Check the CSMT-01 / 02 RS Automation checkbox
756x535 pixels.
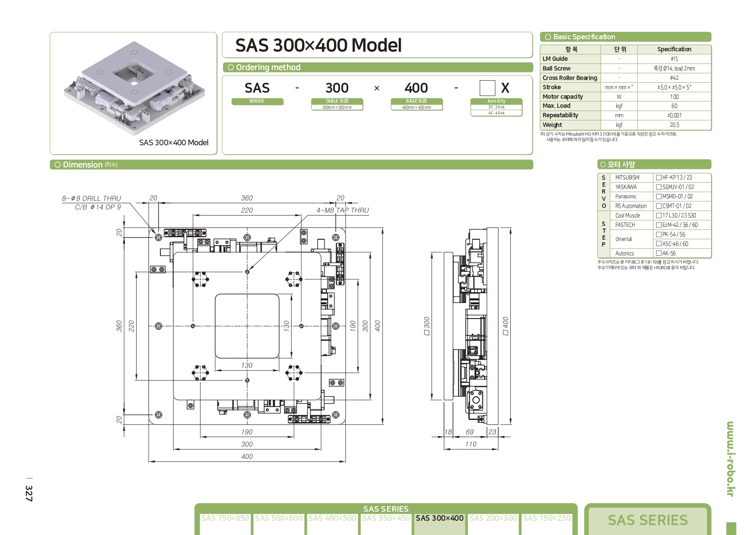tap(659, 206)
